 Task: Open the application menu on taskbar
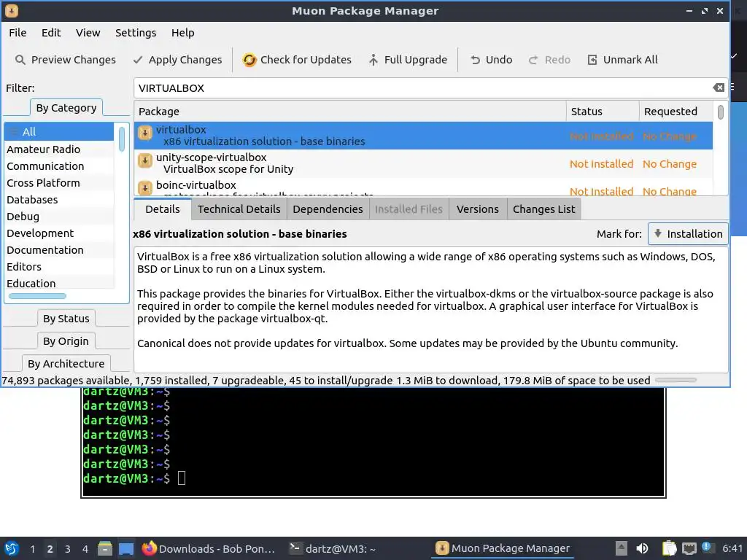tap(12, 548)
